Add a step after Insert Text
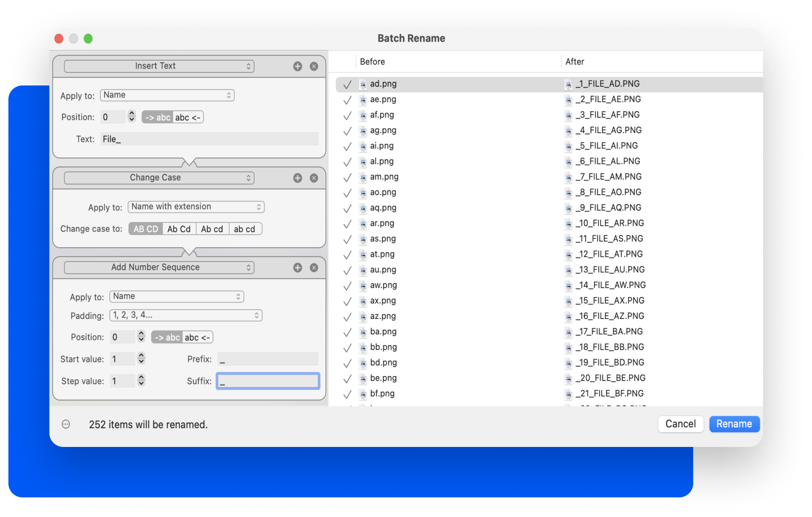 tap(297, 66)
